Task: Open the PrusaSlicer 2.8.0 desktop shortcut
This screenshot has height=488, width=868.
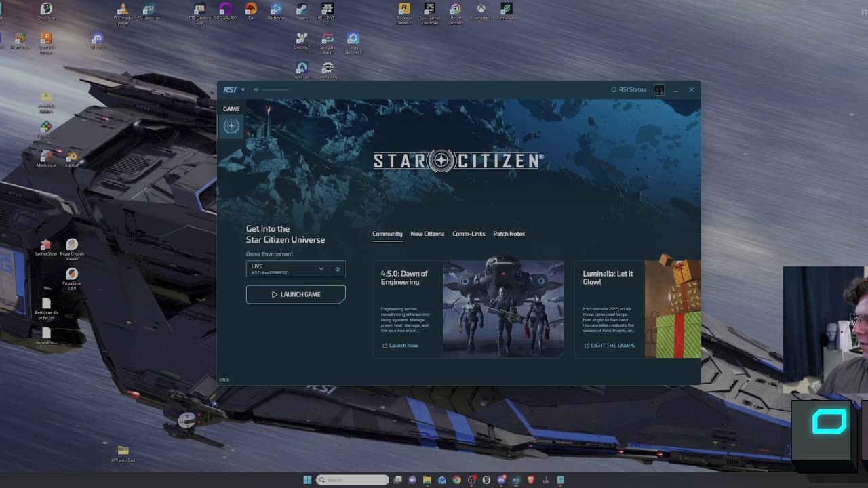Action: coord(72,279)
